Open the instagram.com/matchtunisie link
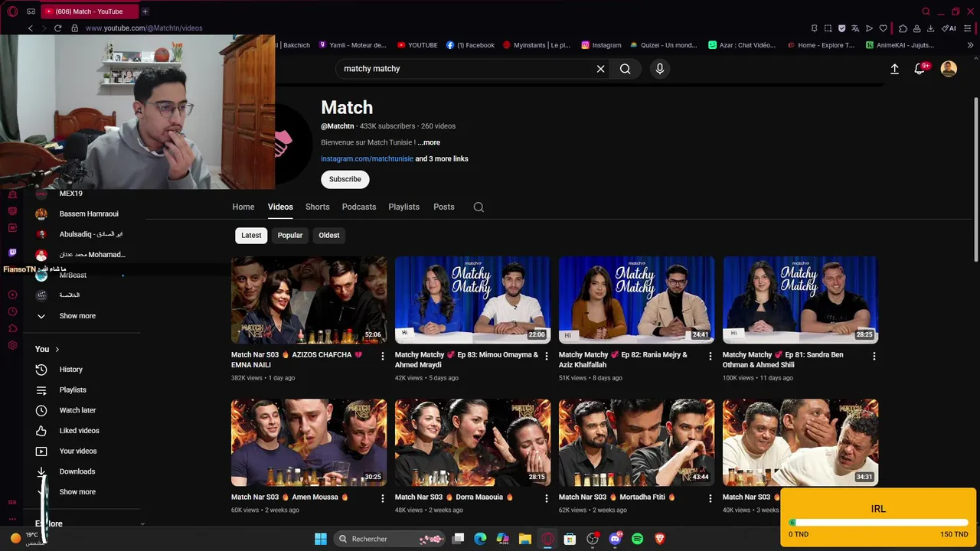The width and height of the screenshot is (980, 551). click(x=367, y=159)
